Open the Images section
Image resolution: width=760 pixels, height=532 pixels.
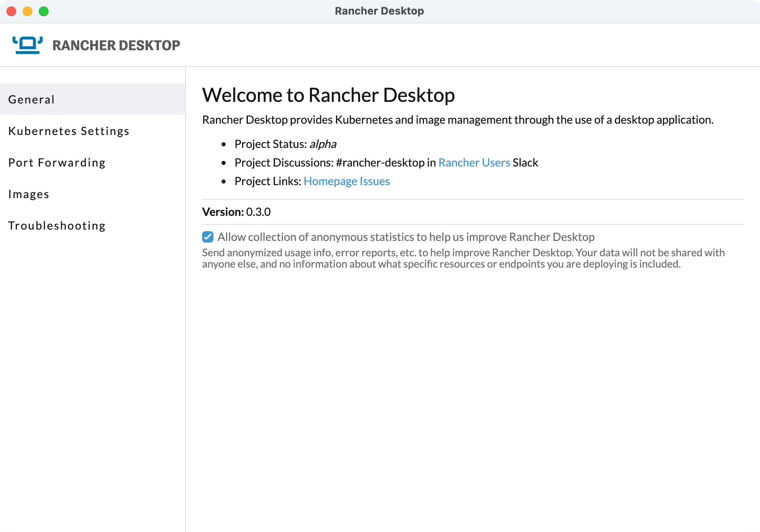93,194
